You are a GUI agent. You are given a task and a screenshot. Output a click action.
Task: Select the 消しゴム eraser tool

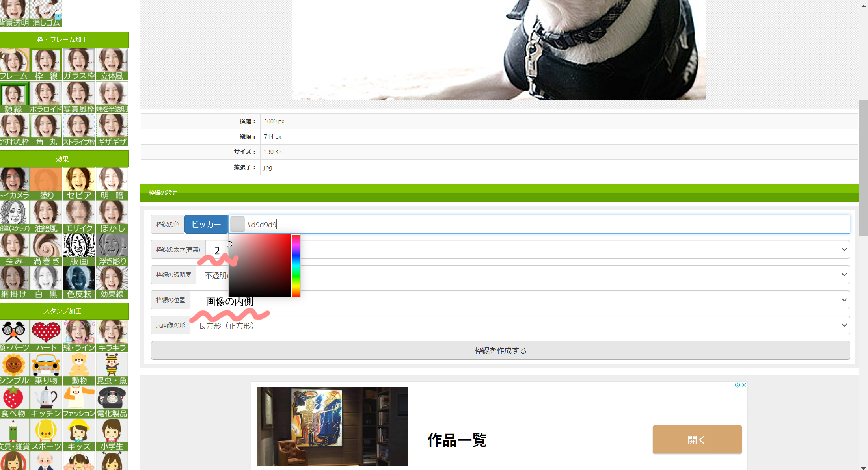pos(46,13)
